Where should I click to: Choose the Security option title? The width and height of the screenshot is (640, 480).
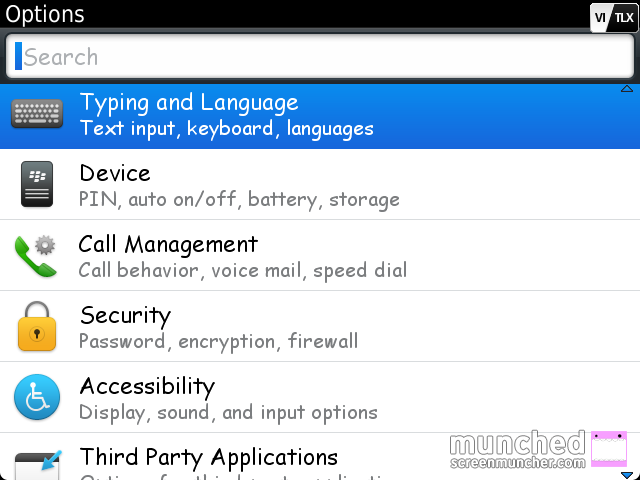click(x=125, y=316)
